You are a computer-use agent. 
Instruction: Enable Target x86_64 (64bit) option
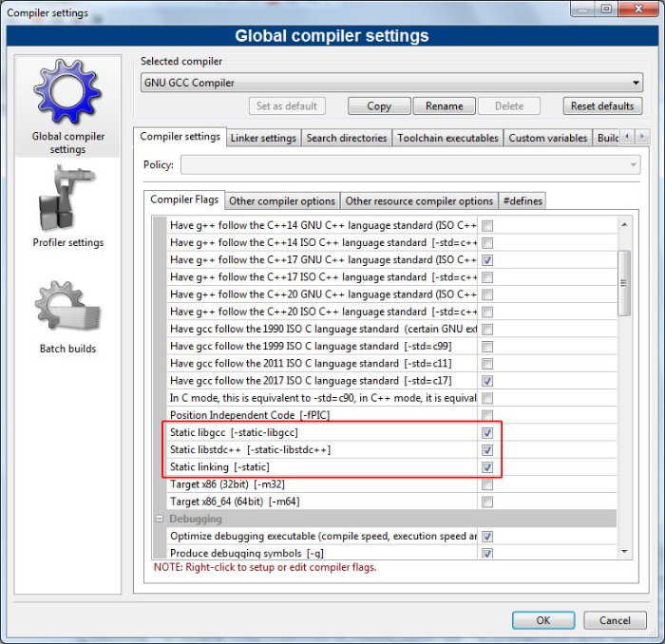[487, 501]
